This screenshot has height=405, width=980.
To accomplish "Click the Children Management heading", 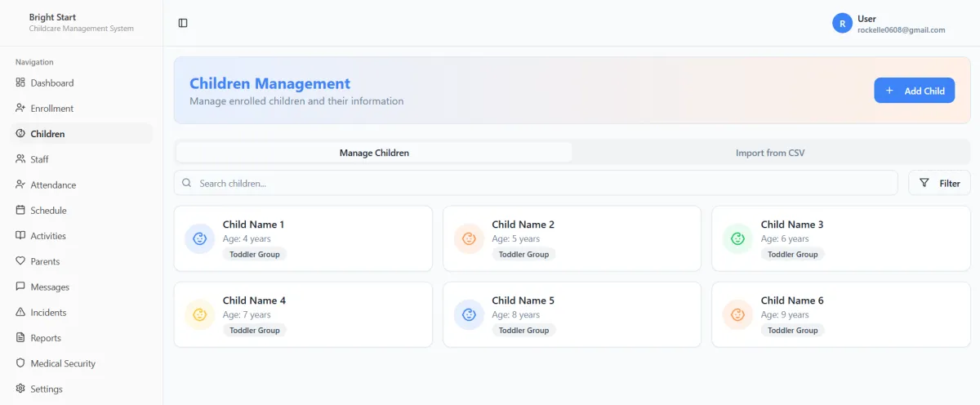I will pyautogui.click(x=269, y=83).
